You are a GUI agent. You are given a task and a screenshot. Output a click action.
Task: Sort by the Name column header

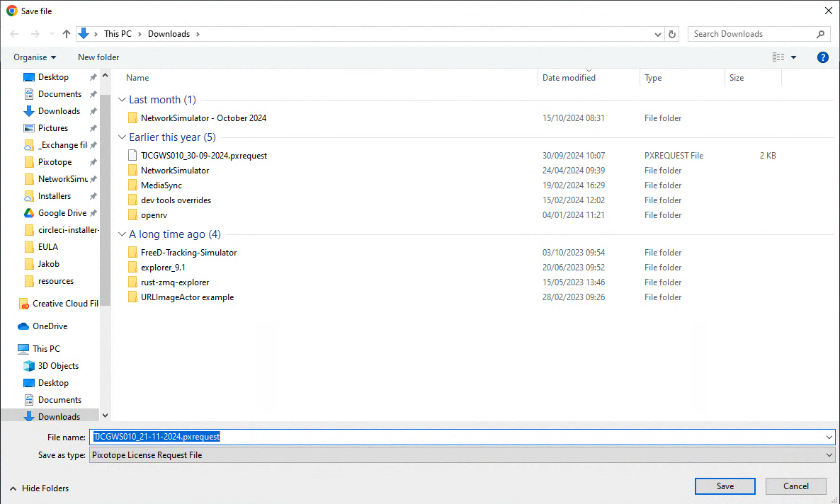coord(137,78)
